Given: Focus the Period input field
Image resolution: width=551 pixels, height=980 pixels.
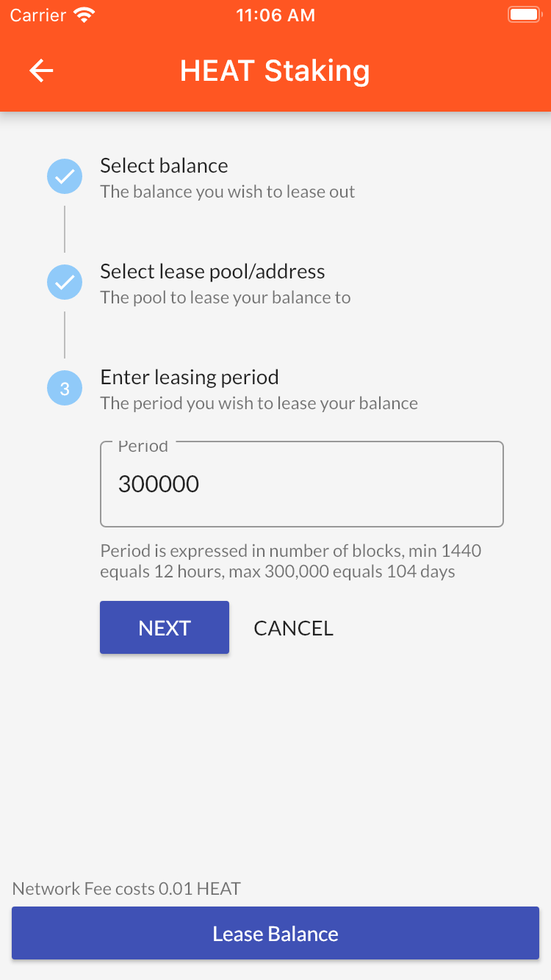Looking at the screenshot, I should (301, 484).
